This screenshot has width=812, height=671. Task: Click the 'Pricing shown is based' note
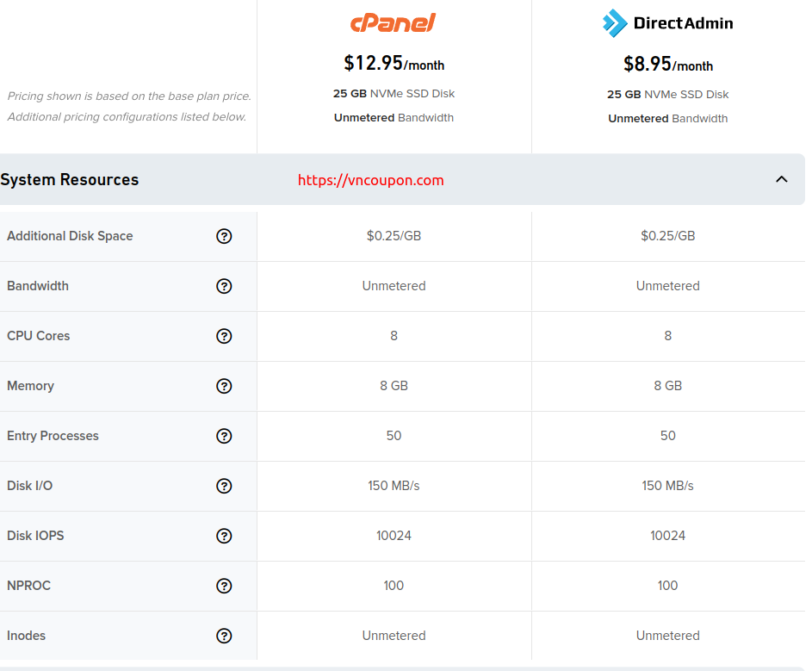[129, 96]
